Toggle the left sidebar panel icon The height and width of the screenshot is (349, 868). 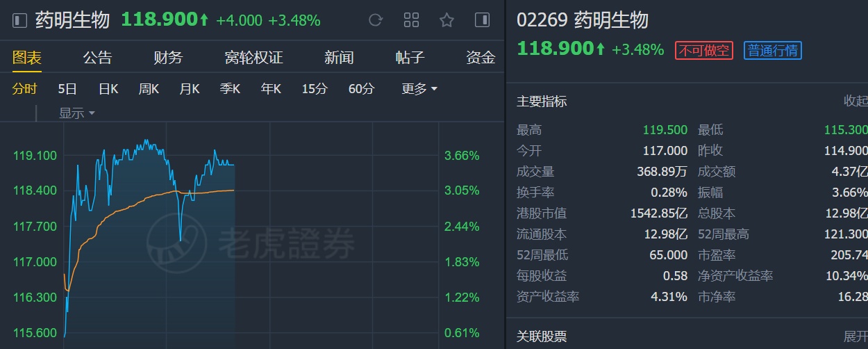coord(20,20)
